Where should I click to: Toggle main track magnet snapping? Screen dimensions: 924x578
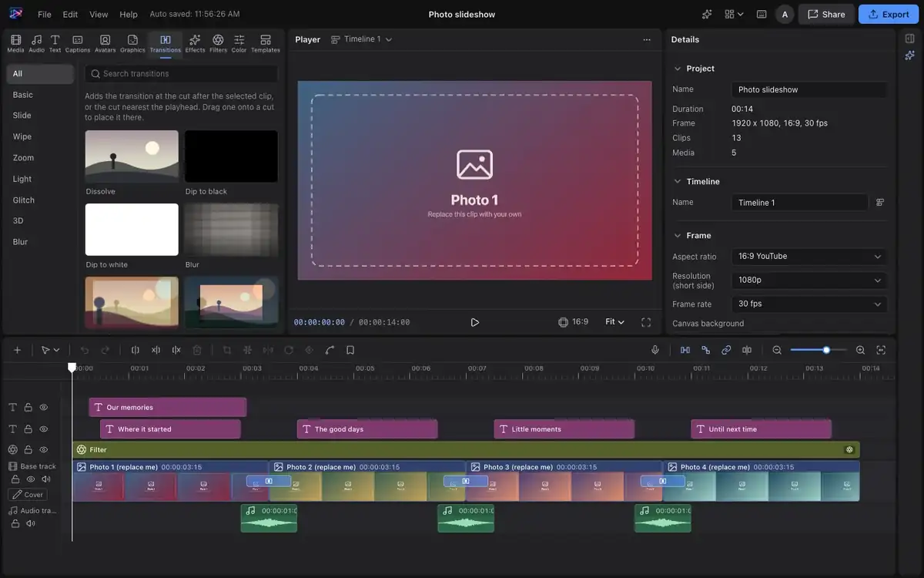(685, 350)
